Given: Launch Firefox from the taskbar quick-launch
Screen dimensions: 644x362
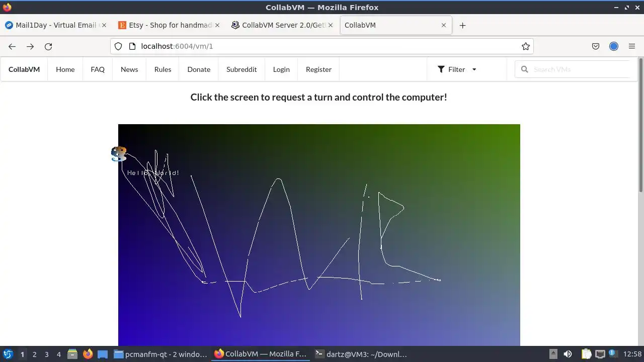Looking at the screenshot, I should tap(88, 354).
